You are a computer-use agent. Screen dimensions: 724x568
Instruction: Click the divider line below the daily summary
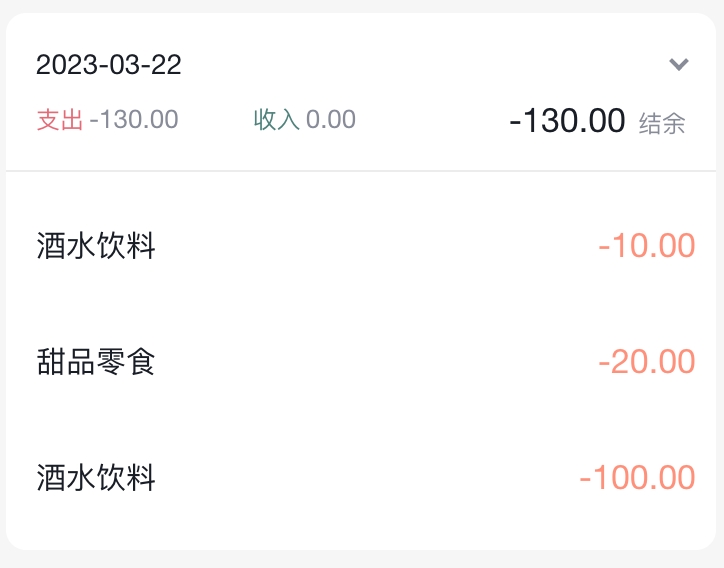click(362, 171)
